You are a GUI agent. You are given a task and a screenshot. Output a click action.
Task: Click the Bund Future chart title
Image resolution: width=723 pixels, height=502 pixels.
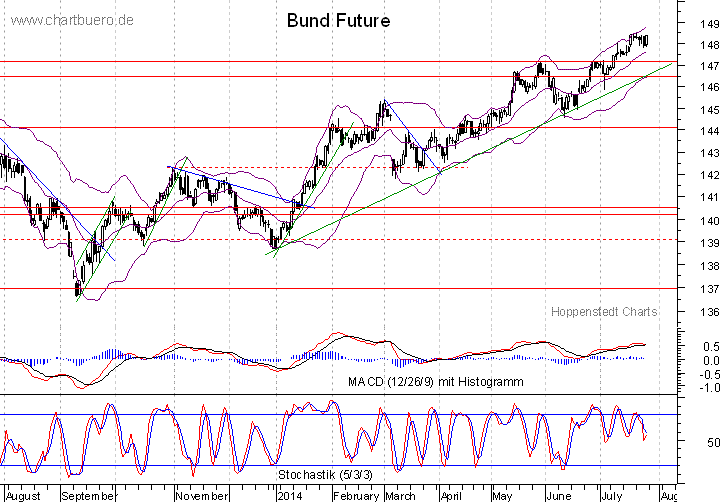point(338,20)
